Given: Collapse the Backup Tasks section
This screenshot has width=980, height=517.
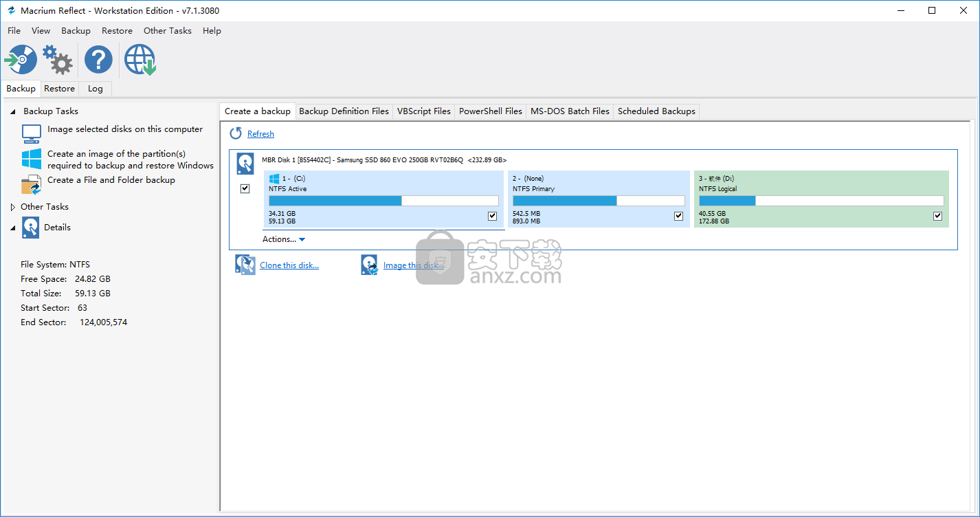Looking at the screenshot, I should [13, 111].
